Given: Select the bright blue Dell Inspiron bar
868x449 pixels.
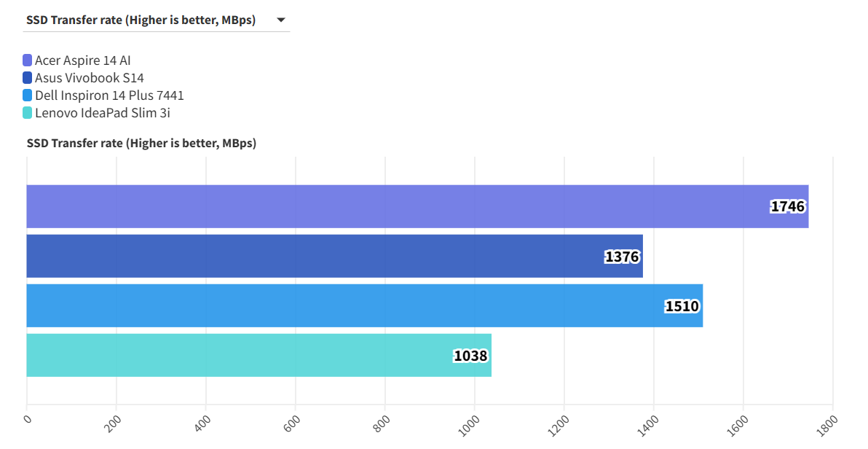Looking at the screenshot, I should pyautogui.click(x=342, y=305).
